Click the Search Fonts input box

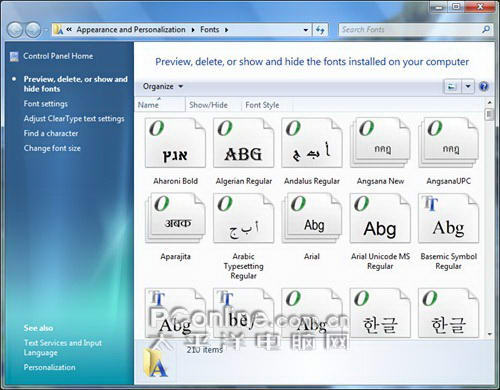click(x=411, y=30)
